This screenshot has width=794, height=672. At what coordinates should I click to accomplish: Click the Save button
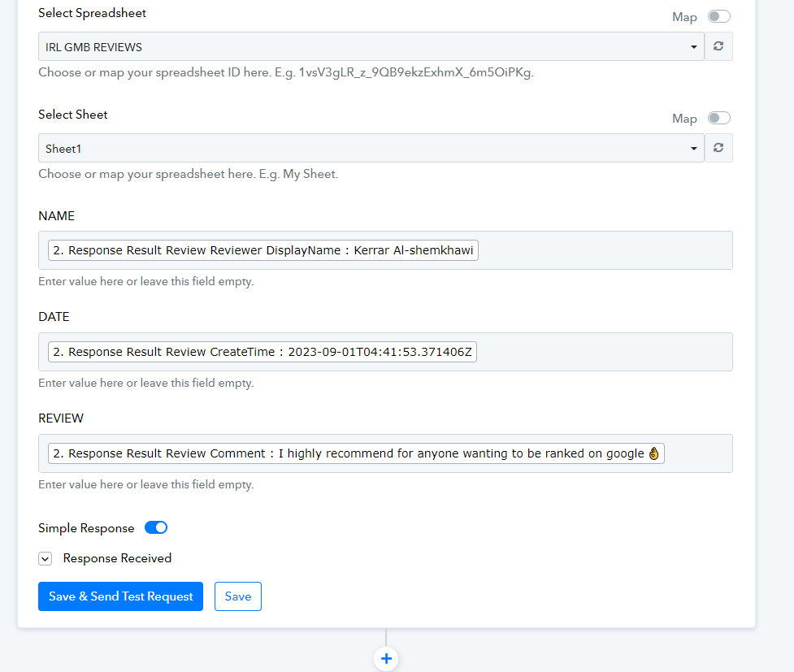pos(238,596)
